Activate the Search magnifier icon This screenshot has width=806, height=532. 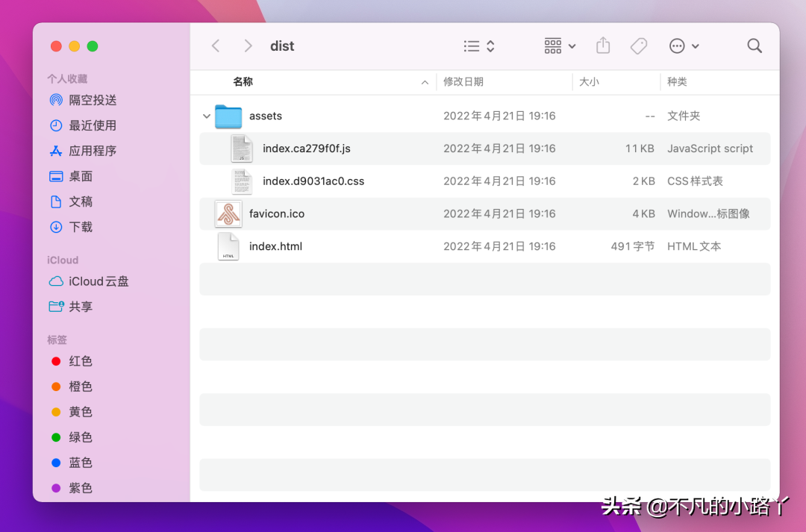click(x=755, y=46)
